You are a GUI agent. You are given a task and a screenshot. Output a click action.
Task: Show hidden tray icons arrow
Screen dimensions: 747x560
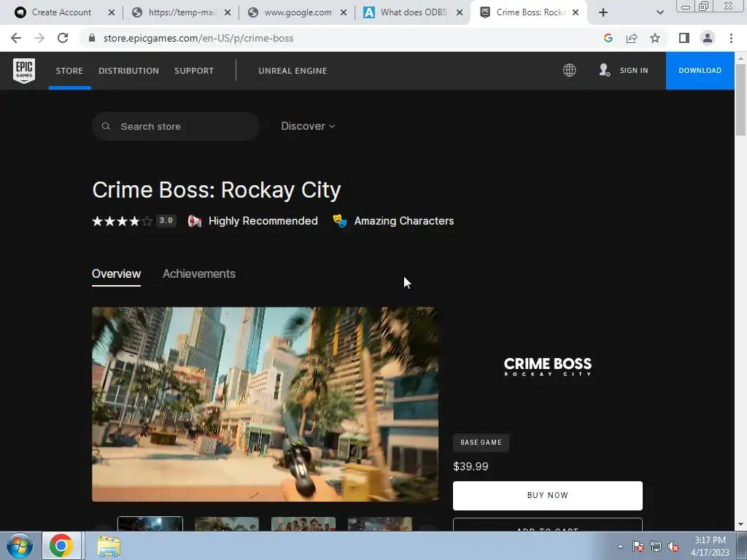[x=620, y=547]
